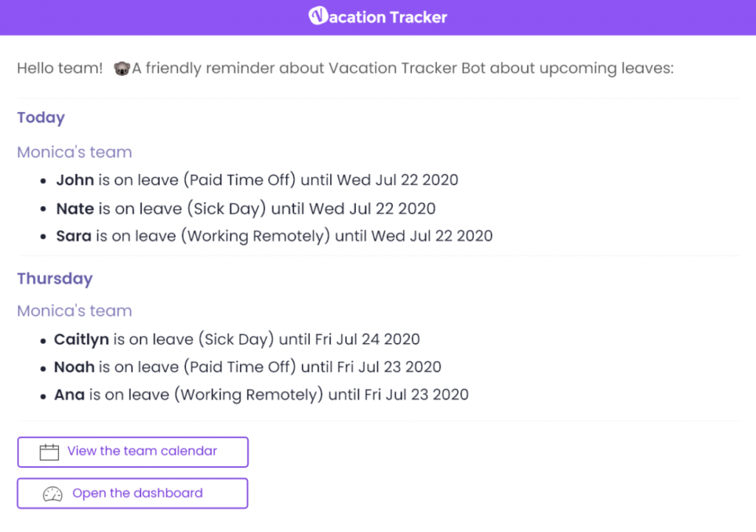This screenshot has width=756, height=532.
Task: Click Caitlyn's name in Thursday list
Action: (x=81, y=340)
